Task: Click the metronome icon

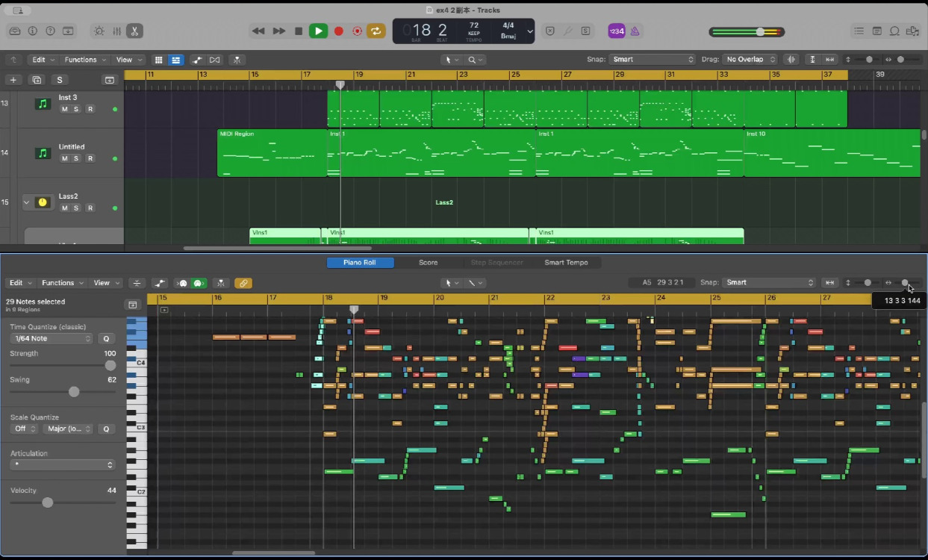Action: (635, 31)
